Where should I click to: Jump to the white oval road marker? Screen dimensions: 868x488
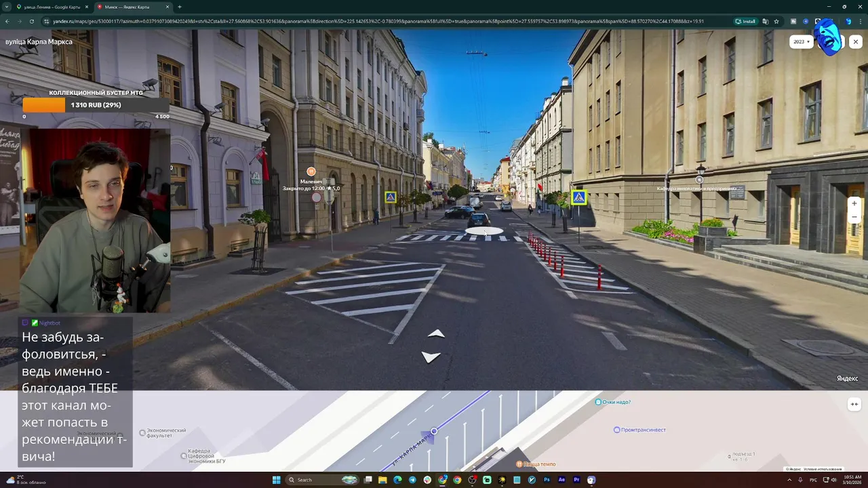pyautogui.click(x=484, y=231)
